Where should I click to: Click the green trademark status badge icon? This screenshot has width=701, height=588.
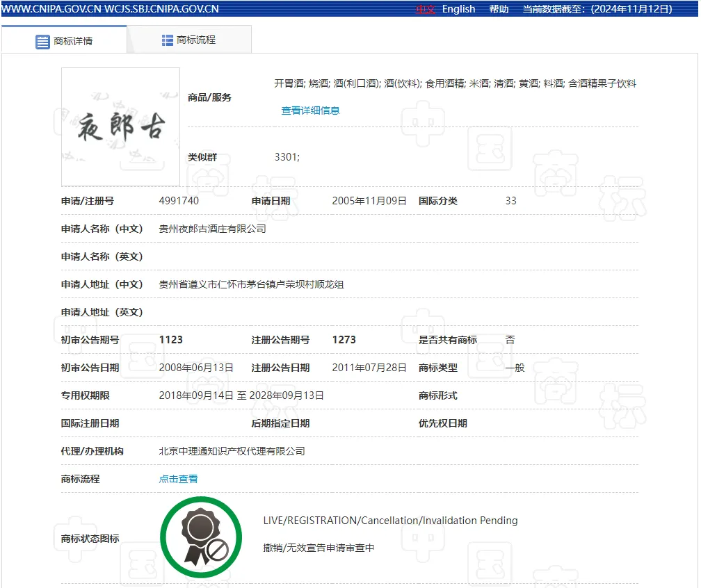coord(201,537)
